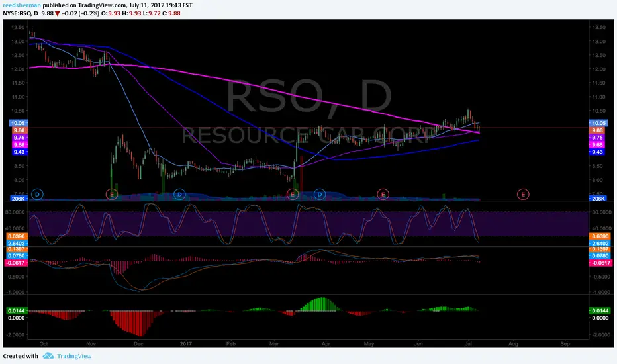Click the 2017 label on the time axis
This screenshot has height=364, width=617.
click(186, 343)
